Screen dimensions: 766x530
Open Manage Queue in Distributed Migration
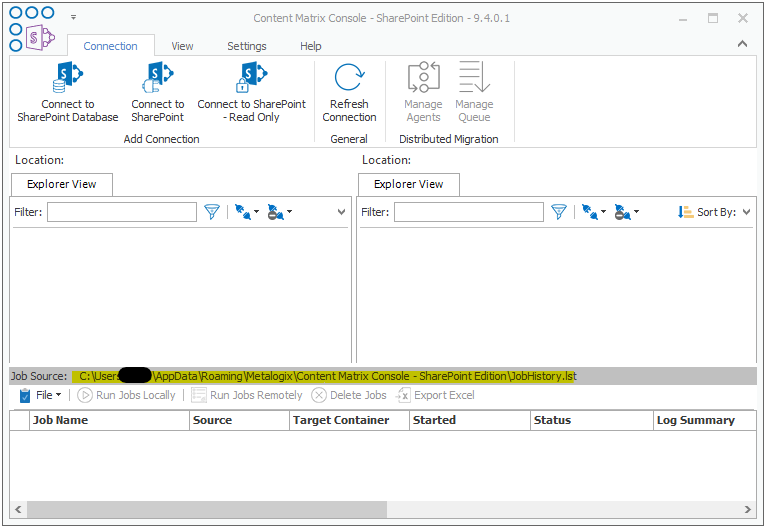point(474,92)
